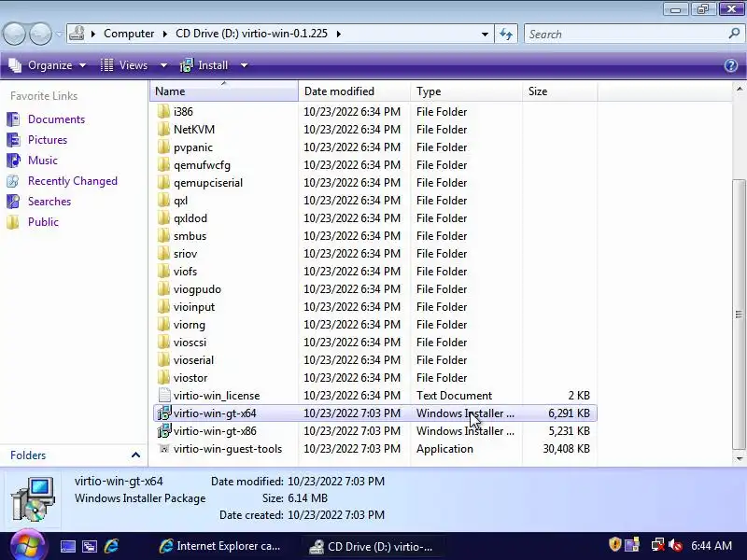This screenshot has height=560, width=747.
Task: Select the vioscsi folder icon
Action: tap(163, 342)
